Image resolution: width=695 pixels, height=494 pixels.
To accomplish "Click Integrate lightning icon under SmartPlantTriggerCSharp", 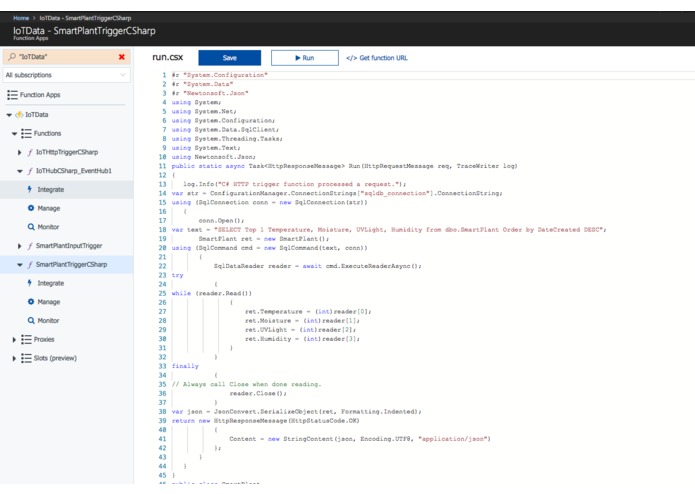I will (30, 283).
